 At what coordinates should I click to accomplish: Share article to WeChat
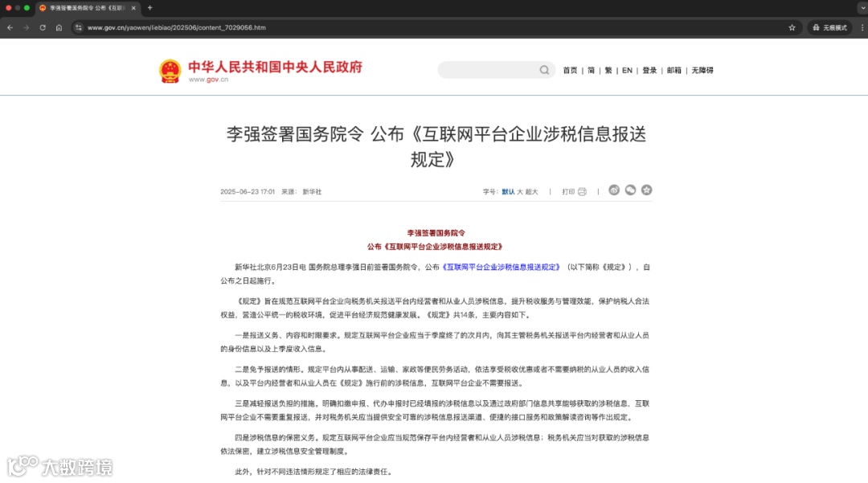coord(631,190)
